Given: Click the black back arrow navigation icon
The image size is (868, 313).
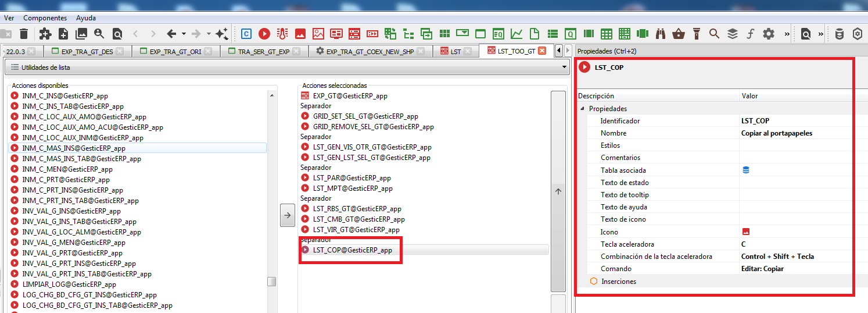Looking at the screenshot, I should pos(171,34).
